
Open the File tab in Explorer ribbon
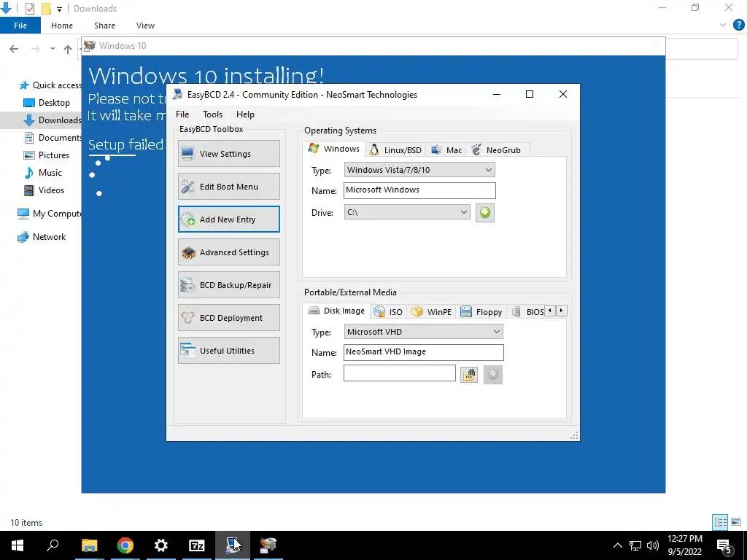[20, 26]
